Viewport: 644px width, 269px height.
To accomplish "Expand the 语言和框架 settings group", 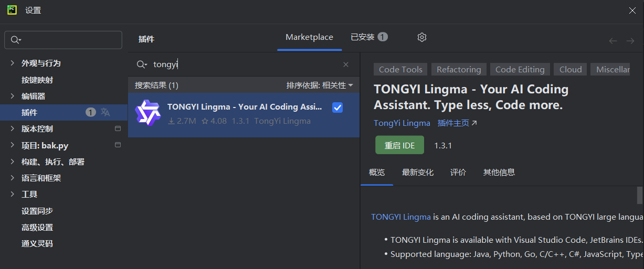I will point(13,178).
